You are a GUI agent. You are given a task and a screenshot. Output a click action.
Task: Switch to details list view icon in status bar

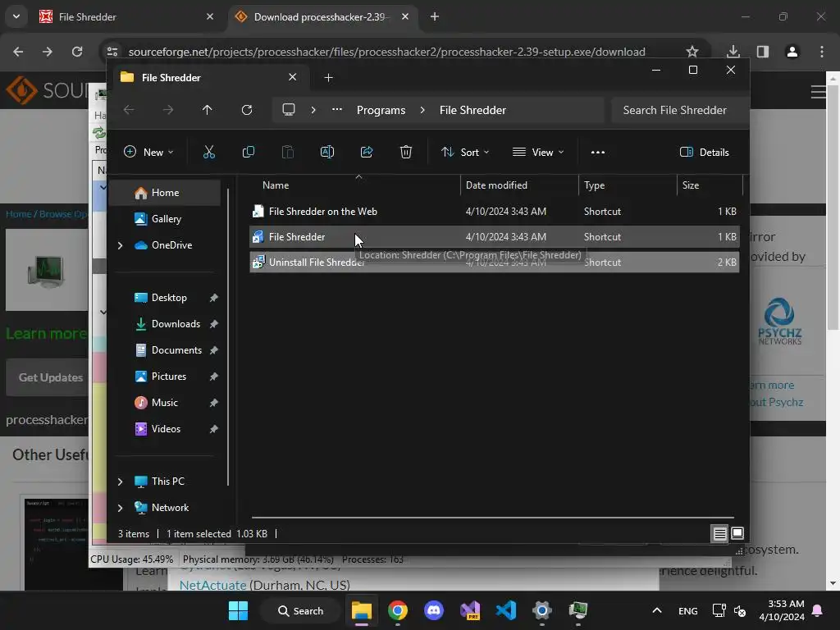point(719,533)
